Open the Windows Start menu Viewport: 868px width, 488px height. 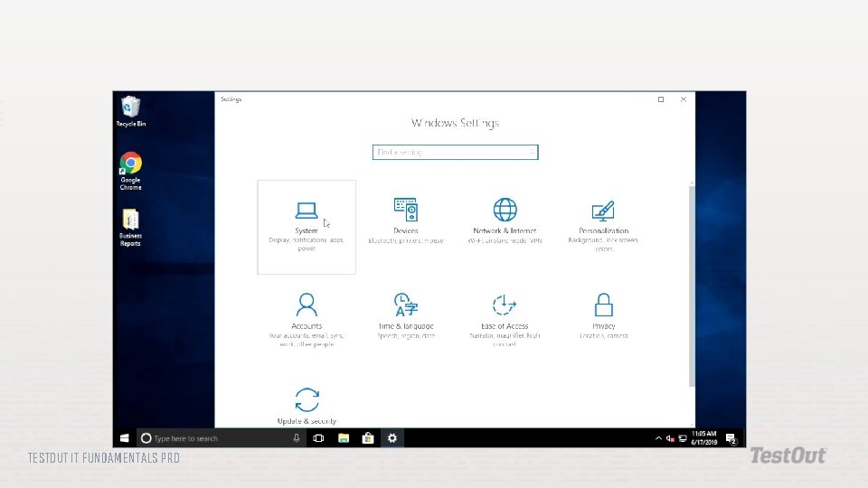[125, 438]
